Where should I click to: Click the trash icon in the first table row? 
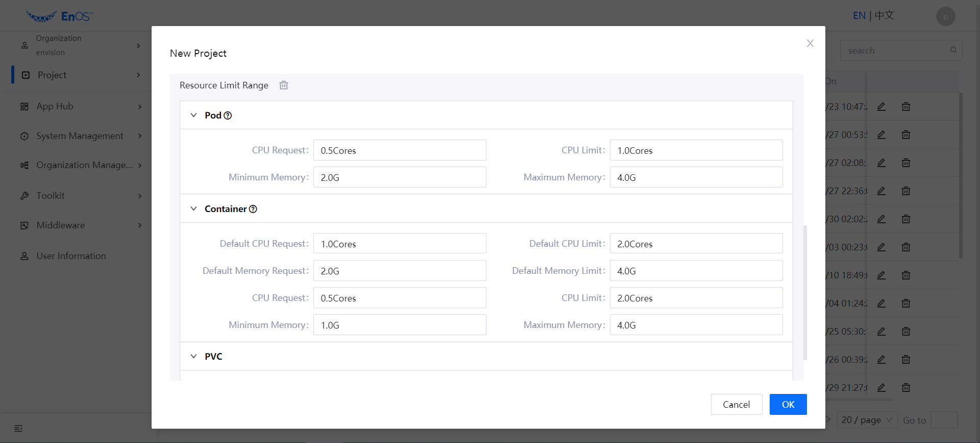click(x=905, y=107)
